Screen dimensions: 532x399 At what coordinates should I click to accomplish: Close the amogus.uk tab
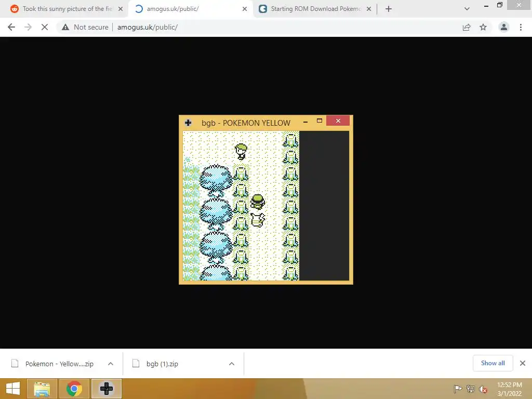pyautogui.click(x=245, y=9)
